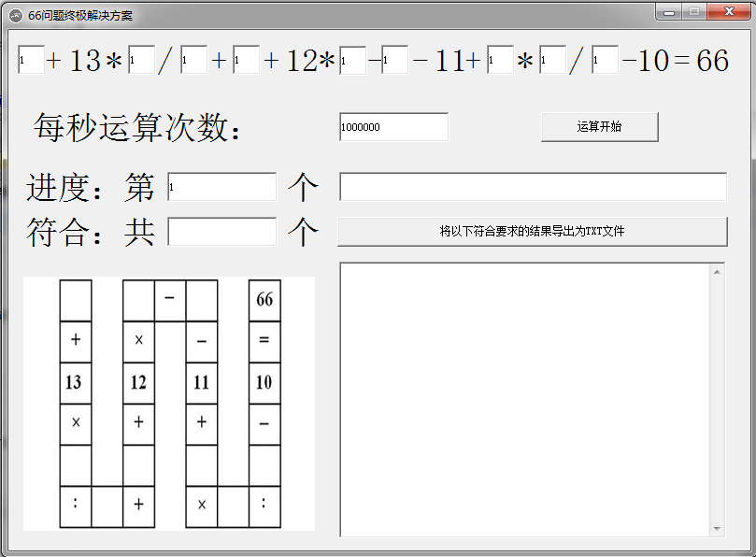This screenshot has height=557, width=756.
Task: Click the first blank box of the equation
Action: [x=30, y=60]
